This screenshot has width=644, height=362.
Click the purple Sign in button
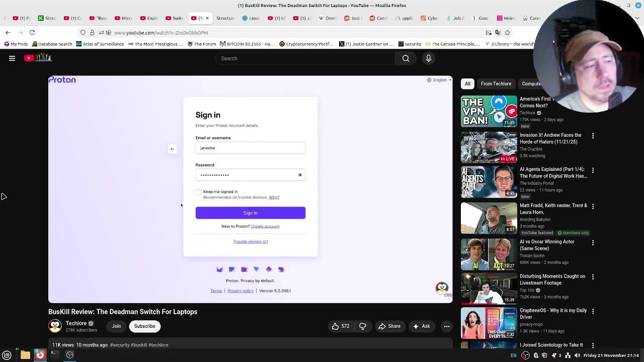click(x=250, y=213)
